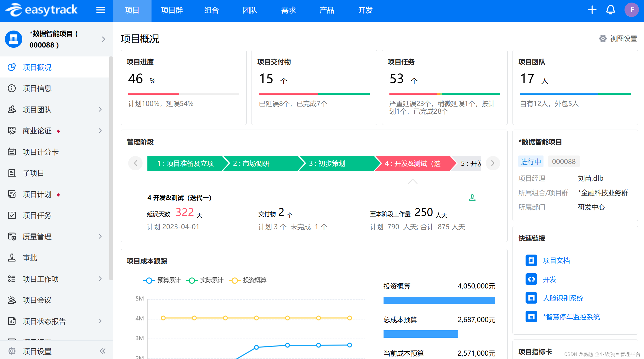This screenshot has height=359, width=644.
Task: Click the 项目状态报告 chart icon
Action: click(12, 321)
